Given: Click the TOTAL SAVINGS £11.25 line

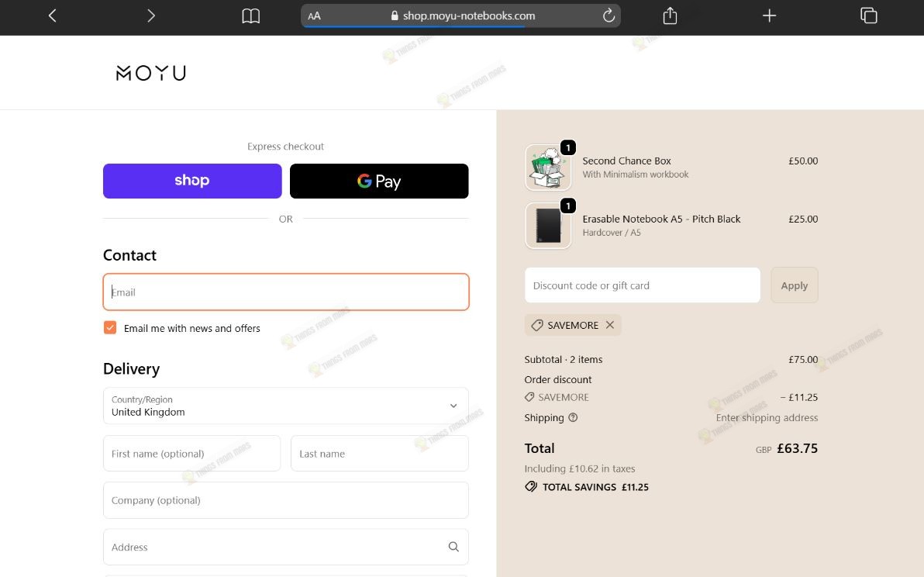Looking at the screenshot, I should (x=587, y=487).
